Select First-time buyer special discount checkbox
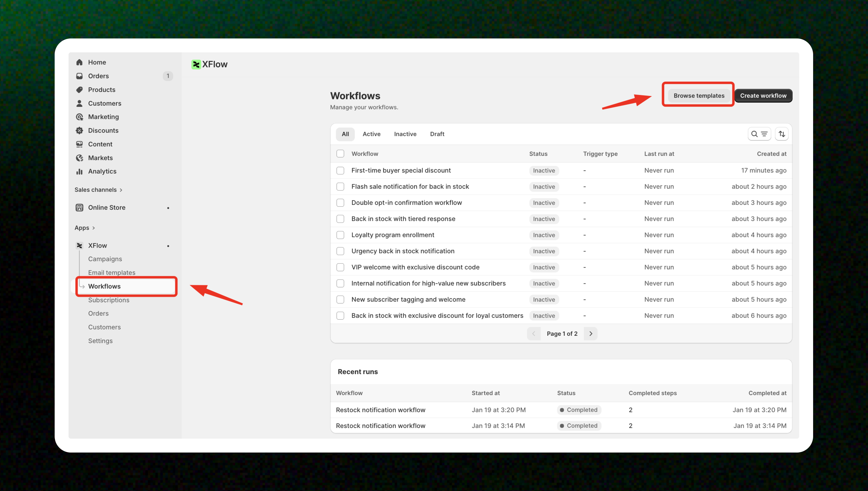868x491 pixels. (x=340, y=171)
